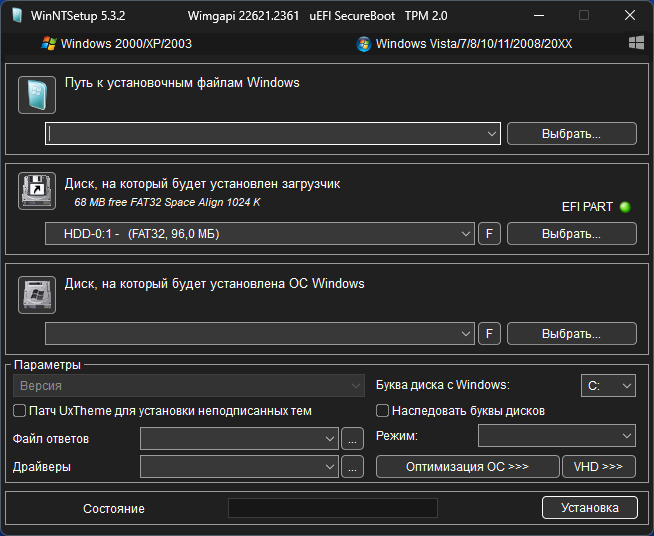Click the Windows installation drive icon
Image resolution: width=654 pixels, height=536 pixels.
(x=37, y=295)
